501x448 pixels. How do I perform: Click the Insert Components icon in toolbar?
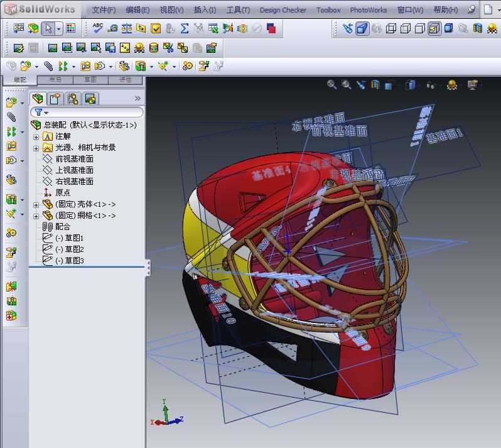coord(25,66)
